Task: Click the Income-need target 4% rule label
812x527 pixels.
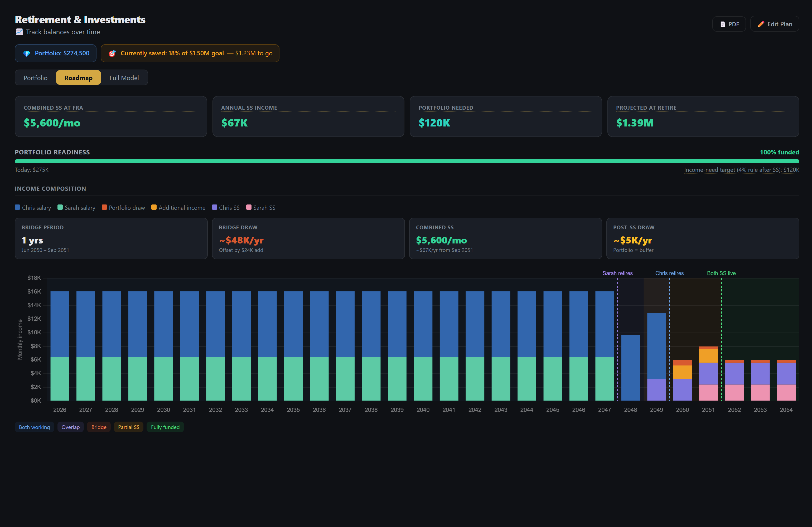Action: click(741, 170)
